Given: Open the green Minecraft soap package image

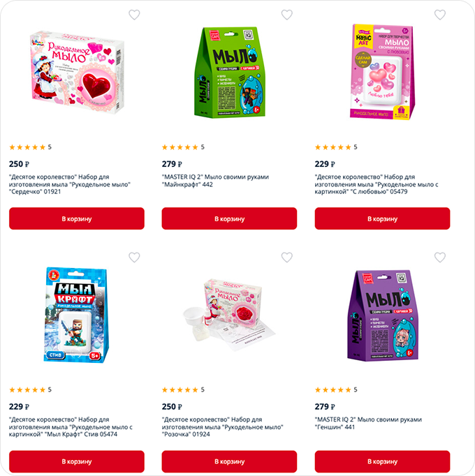Looking at the screenshot, I should (230, 73).
